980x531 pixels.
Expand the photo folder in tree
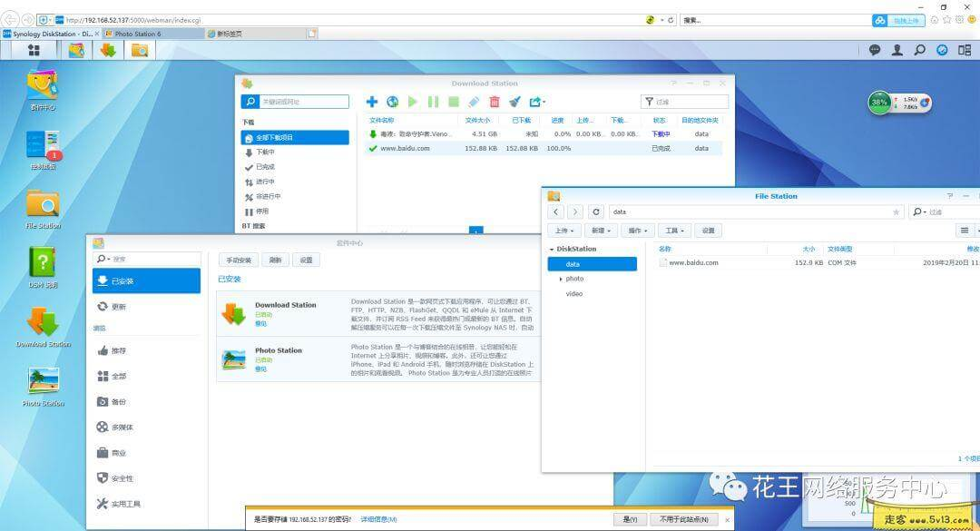561,279
